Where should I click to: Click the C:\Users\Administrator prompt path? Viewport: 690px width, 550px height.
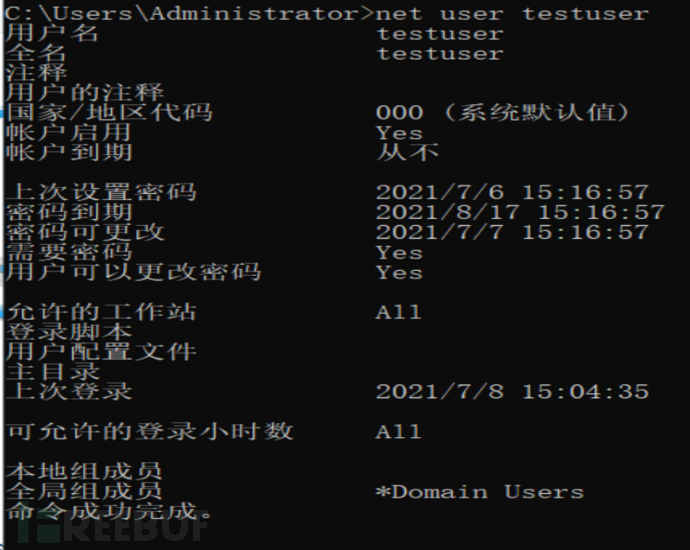184,13
